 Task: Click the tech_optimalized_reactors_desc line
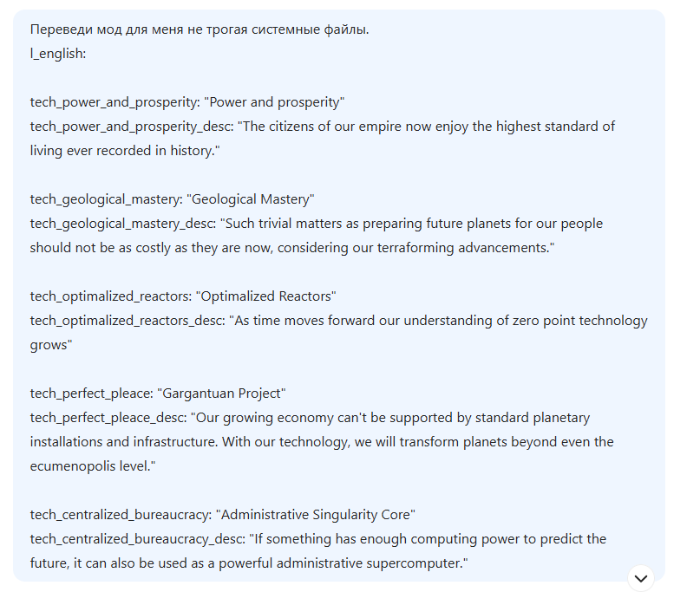[x=339, y=321]
